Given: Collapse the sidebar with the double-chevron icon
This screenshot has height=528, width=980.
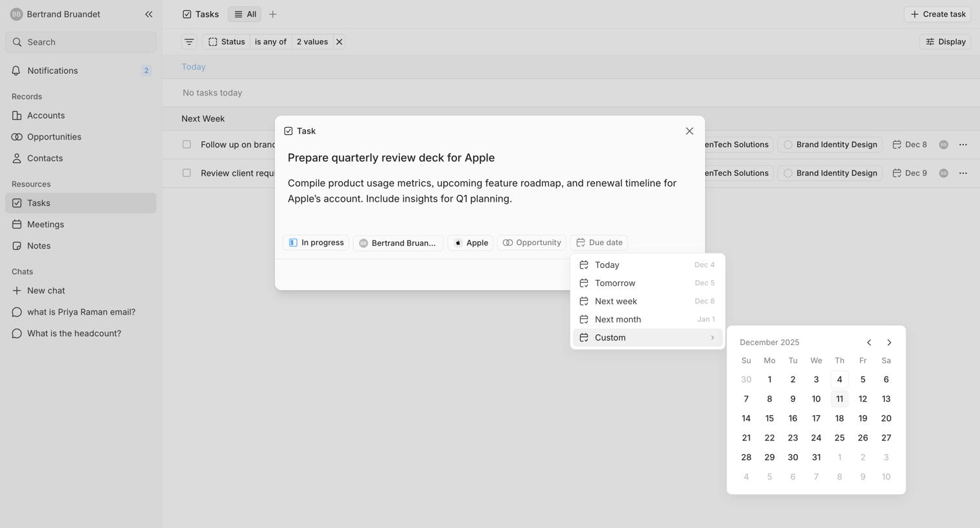Looking at the screenshot, I should click(148, 14).
